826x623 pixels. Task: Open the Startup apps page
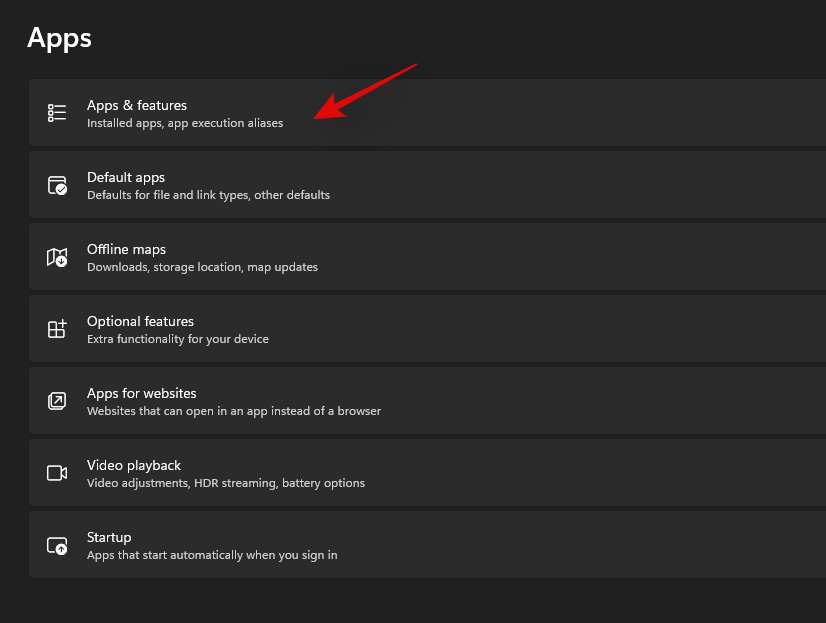427,545
